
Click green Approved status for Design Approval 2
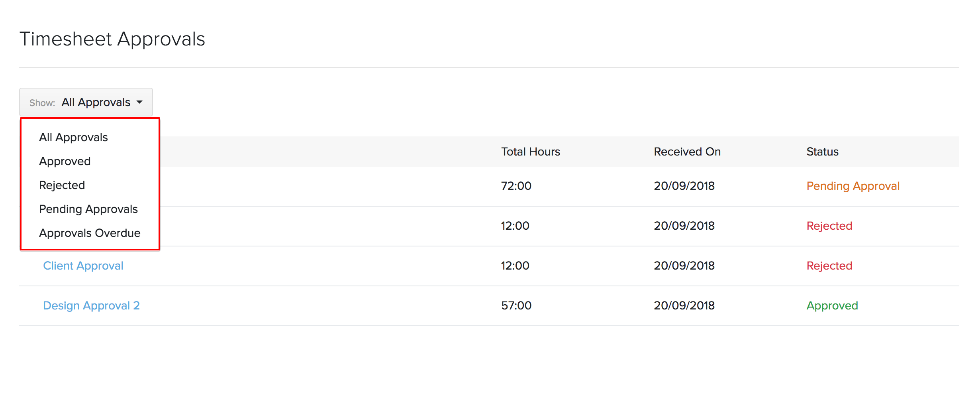(x=832, y=306)
